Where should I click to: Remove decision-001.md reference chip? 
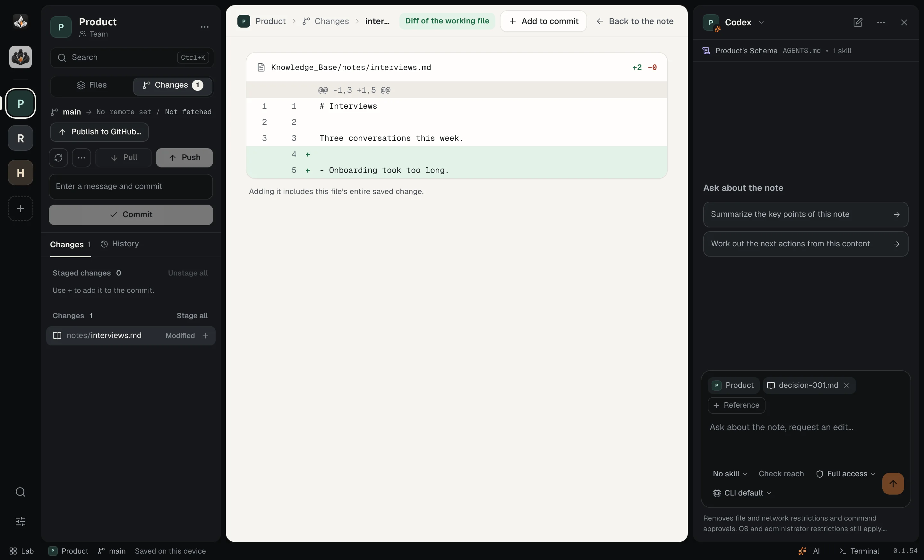tap(846, 386)
